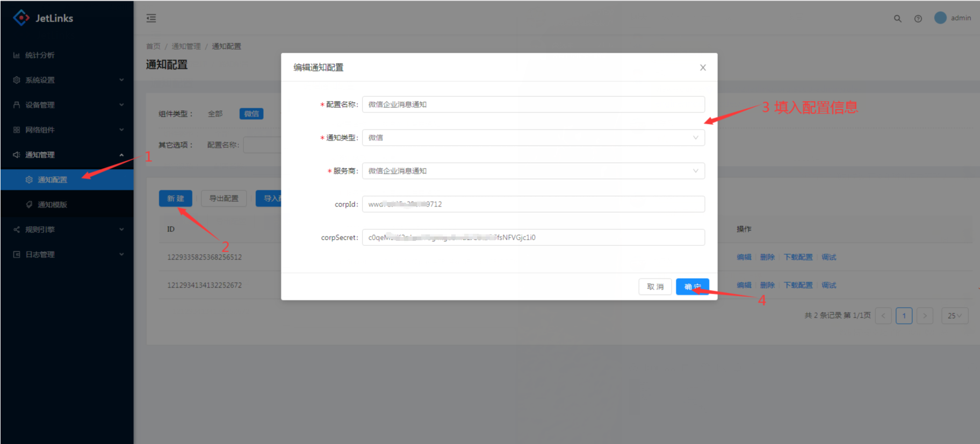Screen dimensions: 980x444
Task: Delete row 1229335825368256512
Action: 767,257
